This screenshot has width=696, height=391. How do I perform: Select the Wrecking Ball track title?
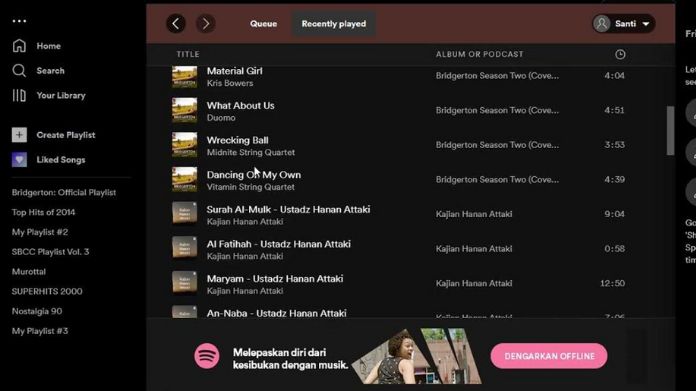click(237, 140)
